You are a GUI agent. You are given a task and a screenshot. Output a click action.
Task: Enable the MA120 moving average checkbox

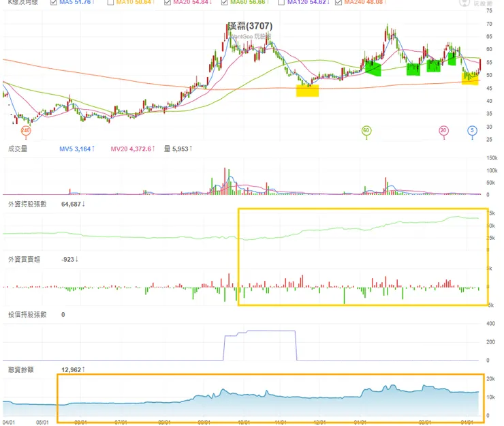click(281, 2)
